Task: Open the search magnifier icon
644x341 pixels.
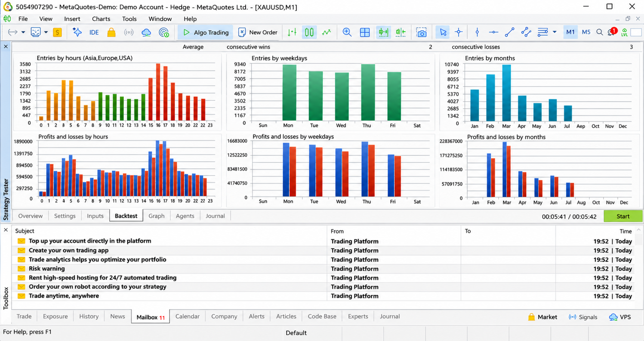Action: (600, 32)
